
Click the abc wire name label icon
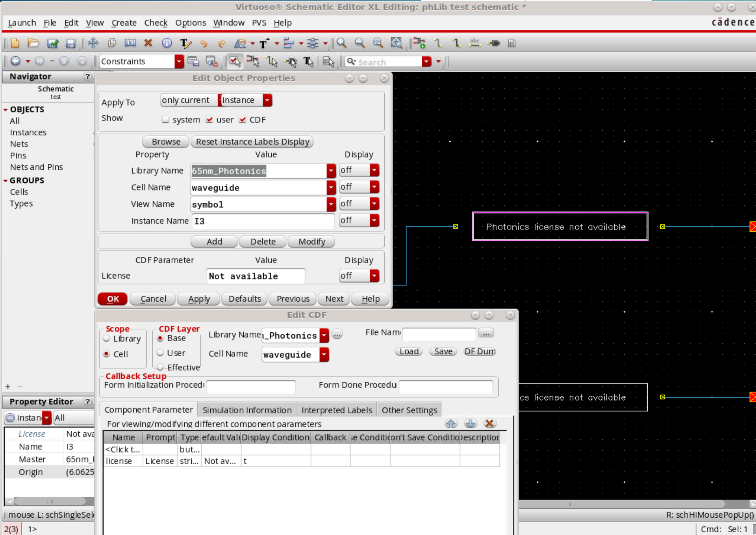point(475,43)
